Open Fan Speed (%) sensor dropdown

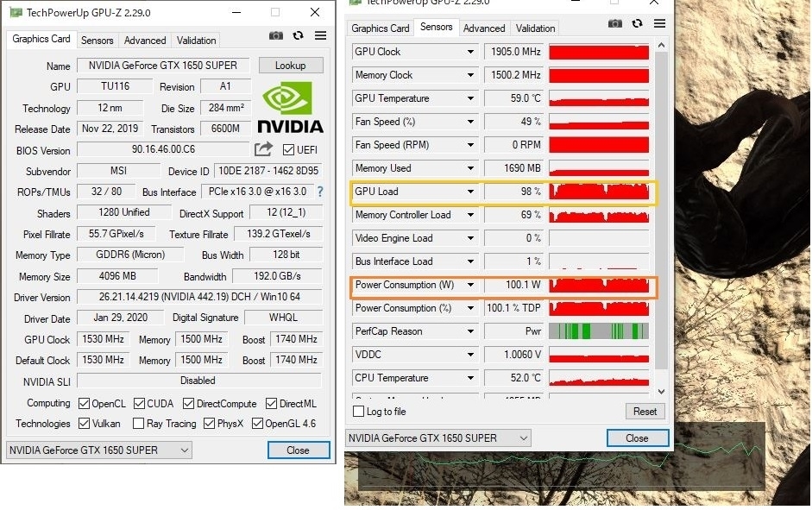tap(470, 122)
